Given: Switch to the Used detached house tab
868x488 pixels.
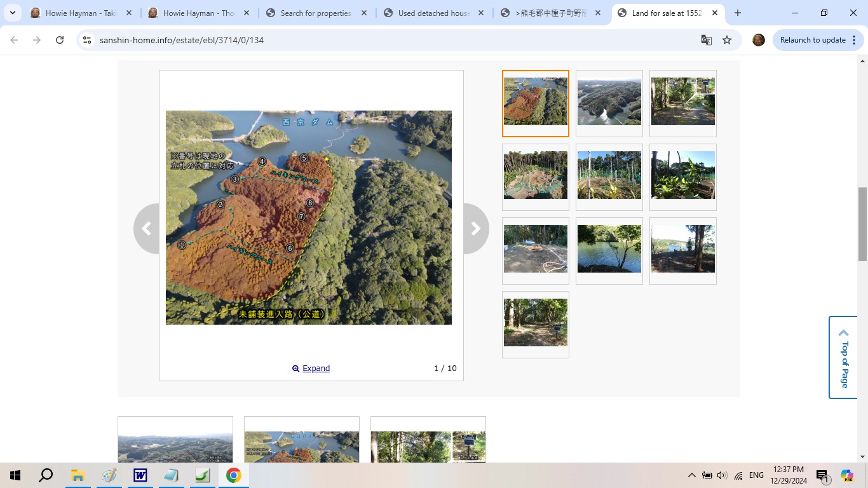Looking at the screenshot, I should pyautogui.click(x=433, y=13).
